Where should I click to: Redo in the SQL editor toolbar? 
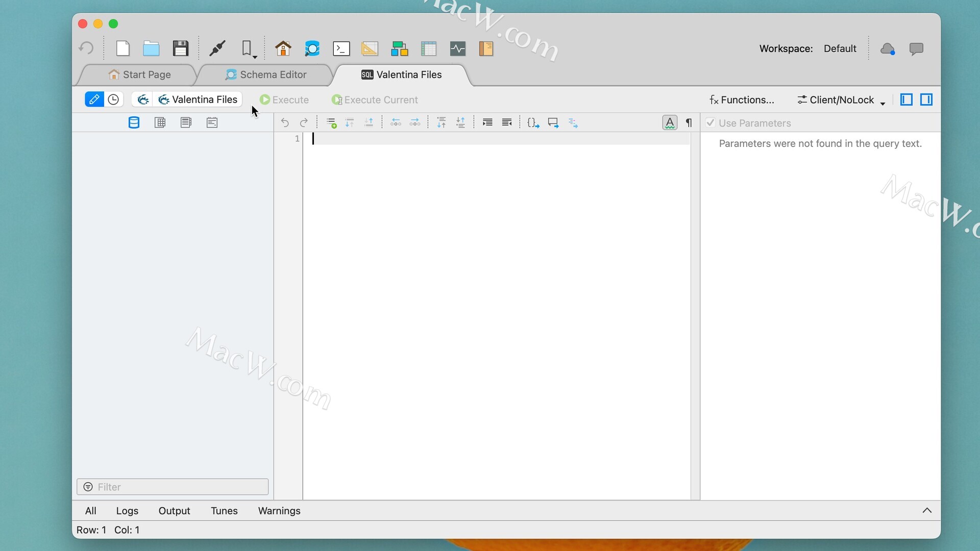tap(304, 122)
